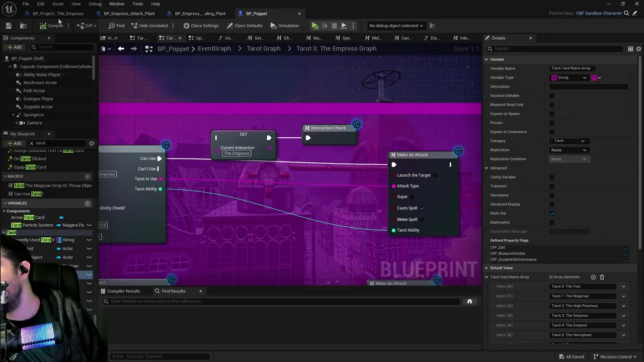Search the parent class with magnifier icon

[x=626, y=14]
